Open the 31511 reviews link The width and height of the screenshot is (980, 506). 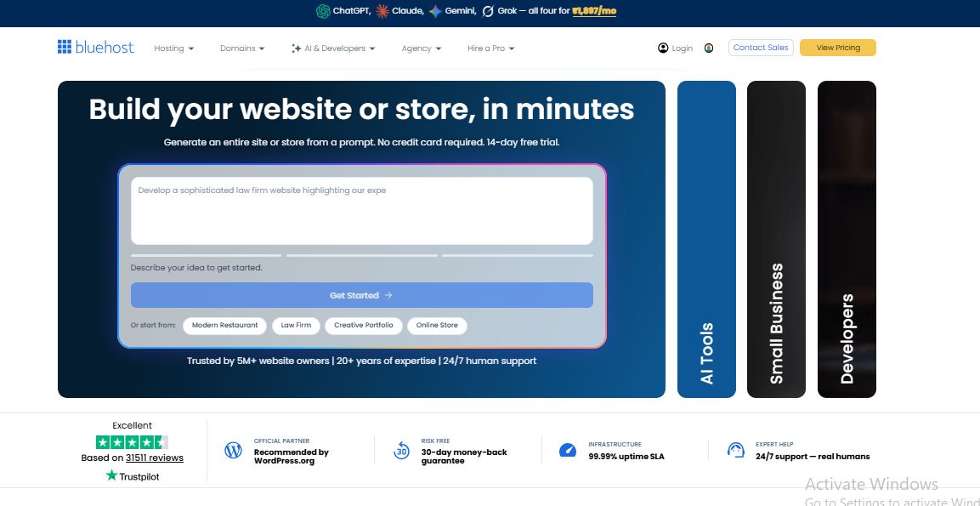tap(155, 458)
